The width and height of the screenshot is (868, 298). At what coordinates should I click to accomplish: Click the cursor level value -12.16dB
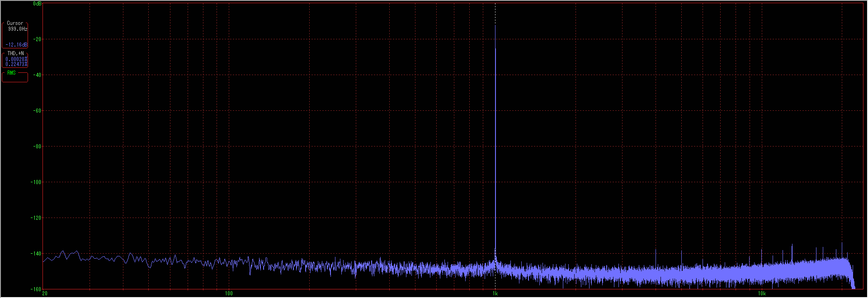click(16, 45)
